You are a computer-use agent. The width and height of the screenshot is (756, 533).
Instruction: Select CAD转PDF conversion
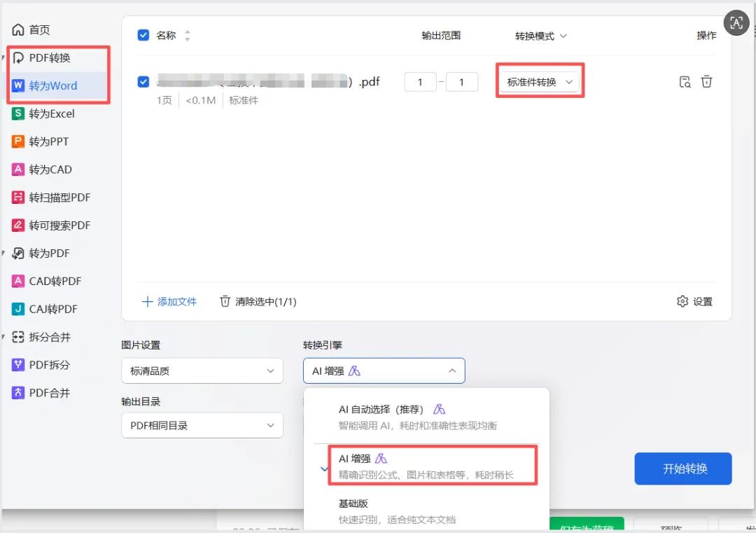pyautogui.click(x=47, y=282)
